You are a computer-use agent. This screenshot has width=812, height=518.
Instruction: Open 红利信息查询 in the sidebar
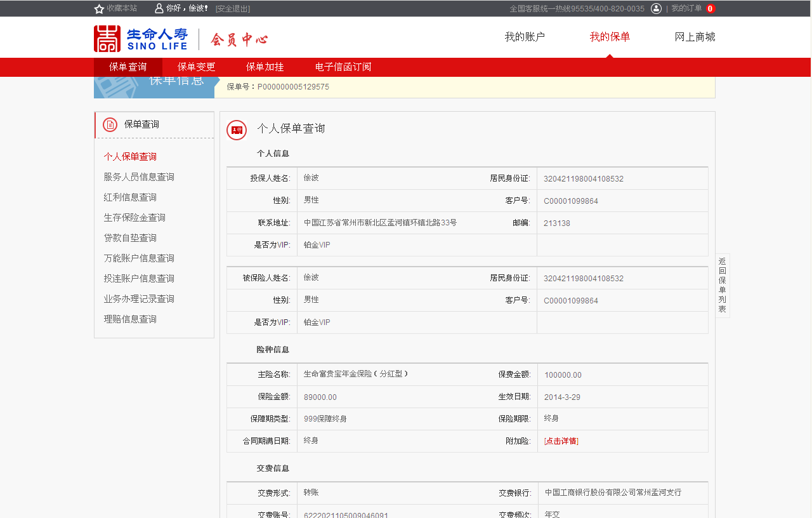point(130,197)
